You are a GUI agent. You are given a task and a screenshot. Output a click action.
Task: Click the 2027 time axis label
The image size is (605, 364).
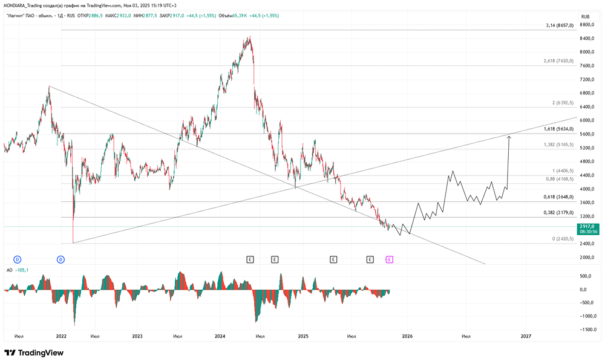526,336
